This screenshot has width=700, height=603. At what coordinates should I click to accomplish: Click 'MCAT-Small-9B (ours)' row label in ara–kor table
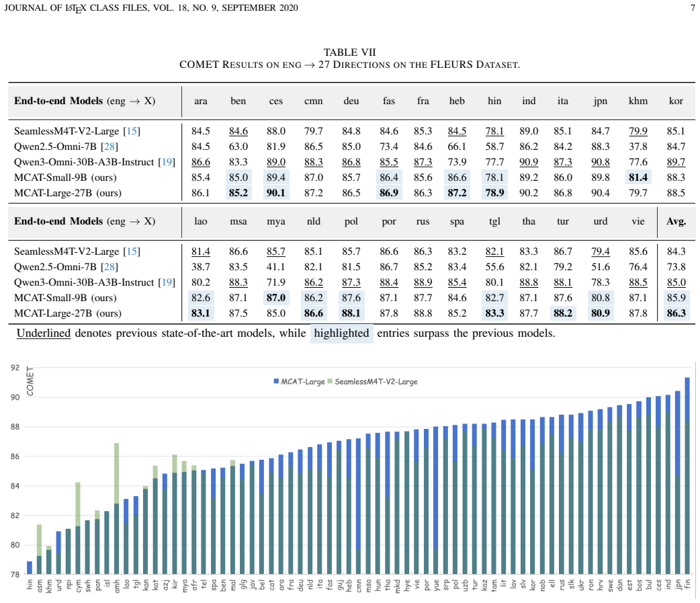pos(65,177)
